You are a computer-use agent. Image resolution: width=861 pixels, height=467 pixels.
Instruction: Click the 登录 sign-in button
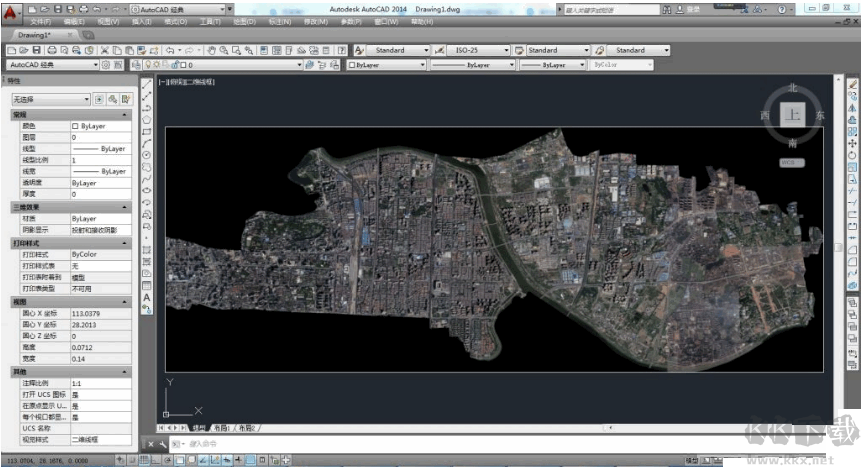click(x=693, y=9)
